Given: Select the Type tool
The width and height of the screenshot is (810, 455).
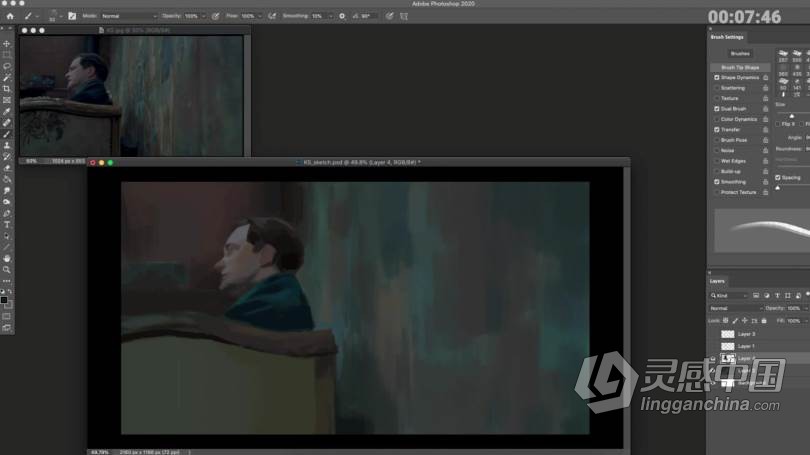Looking at the screenshot, I should click(x=7, y=225).
